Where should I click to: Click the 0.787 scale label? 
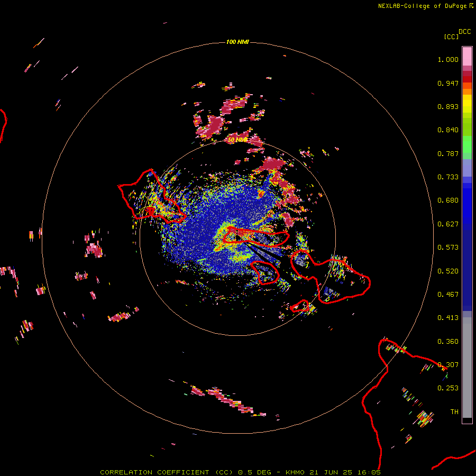[x=448, y=153]
